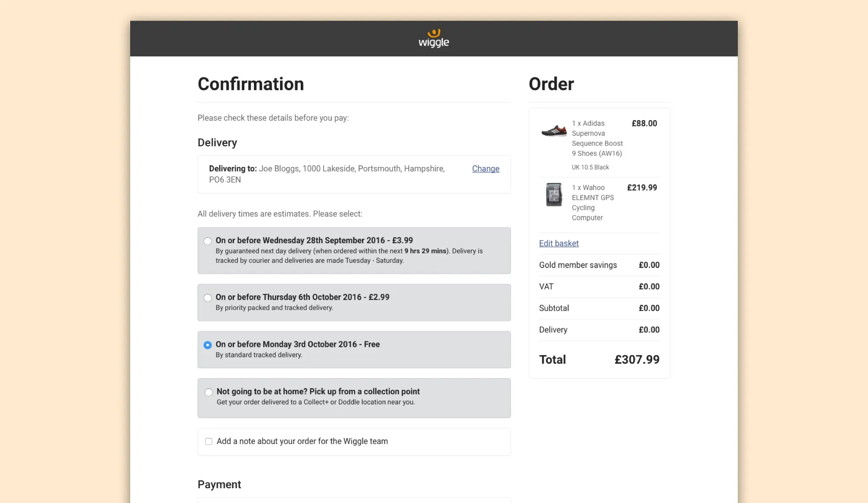Click the Payment section heading

pos(219,484)
